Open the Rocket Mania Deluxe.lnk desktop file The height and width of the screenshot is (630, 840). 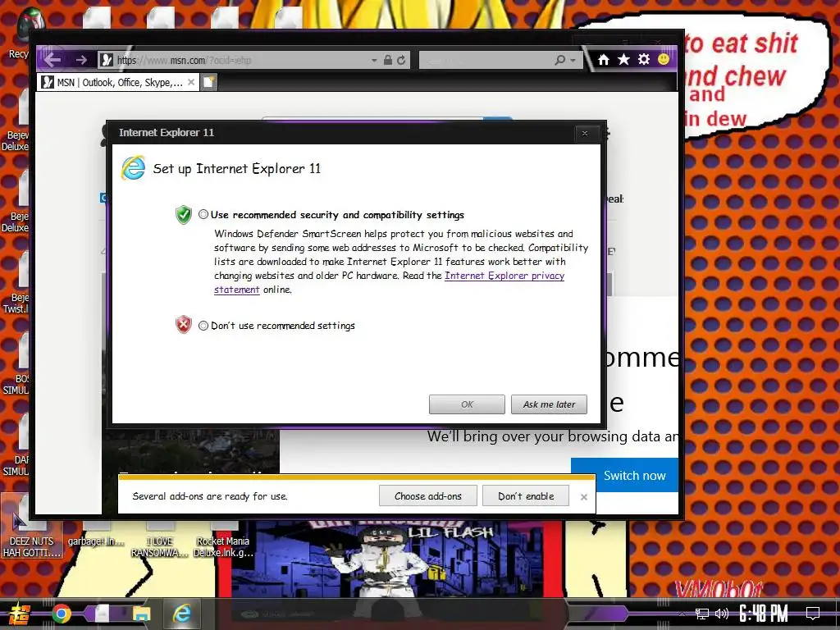tap(223, 538)
